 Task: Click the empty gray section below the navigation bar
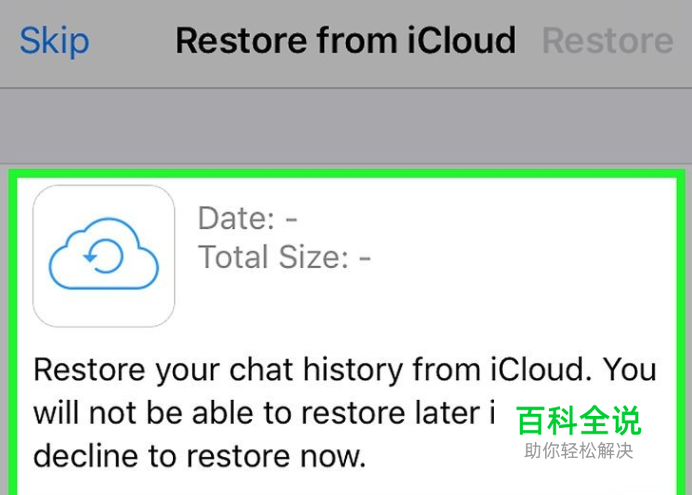coord(346,126)
